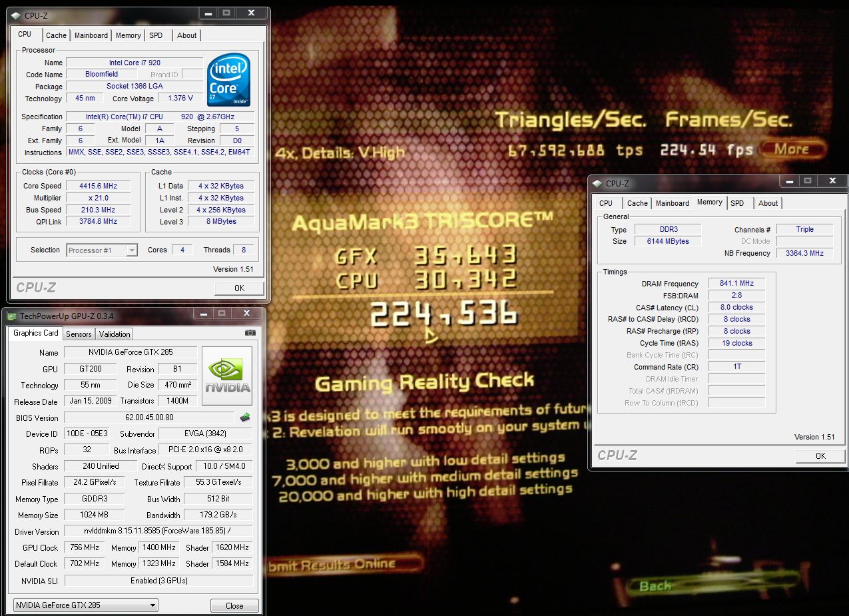The image size is (849, 616).
Task: Click the Level 3 cache value 8 MBytes
Action: pyautogui.click(x=221, y=221)
